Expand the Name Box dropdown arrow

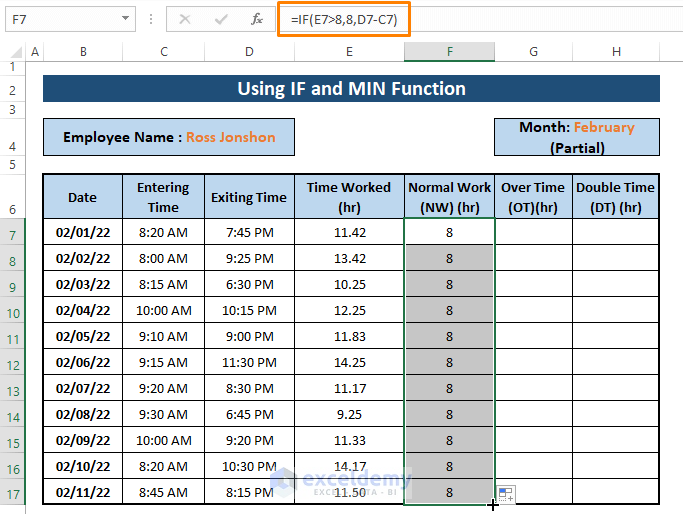pyautogui.click(x=125, y=18)
